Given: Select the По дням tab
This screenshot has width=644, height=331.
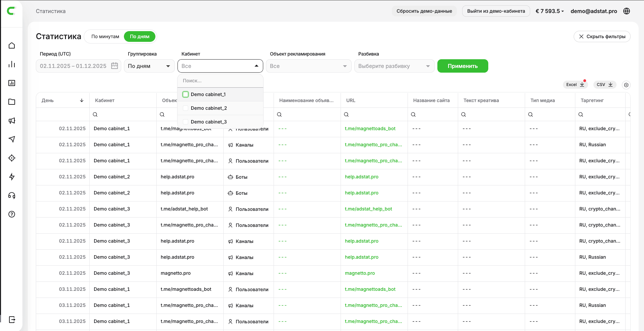Looking at the screenshot, I should [140, 36].
